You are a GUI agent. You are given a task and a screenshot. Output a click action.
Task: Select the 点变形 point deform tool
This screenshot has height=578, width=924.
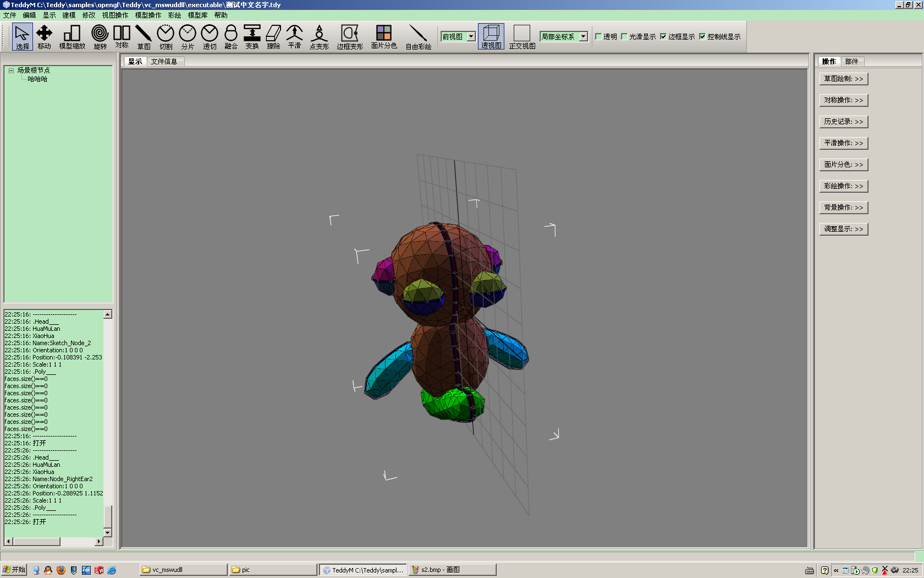pos(319,37)
